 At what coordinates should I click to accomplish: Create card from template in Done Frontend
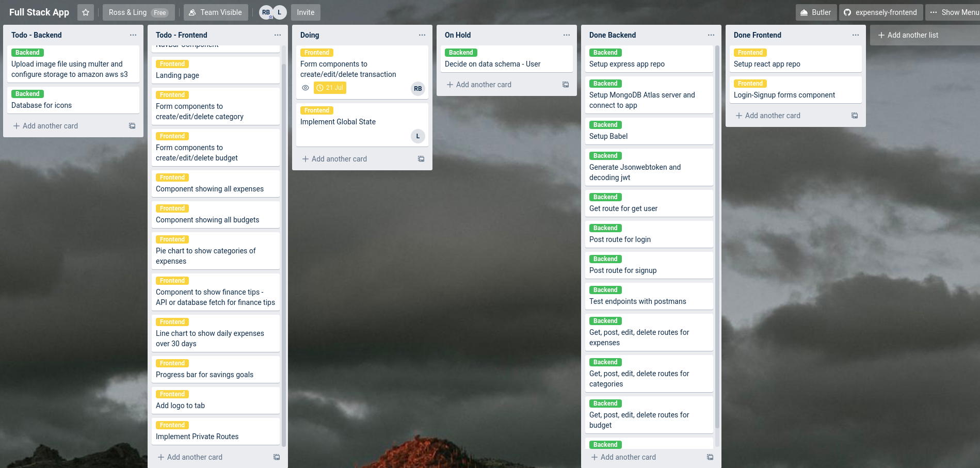(855, 116)
